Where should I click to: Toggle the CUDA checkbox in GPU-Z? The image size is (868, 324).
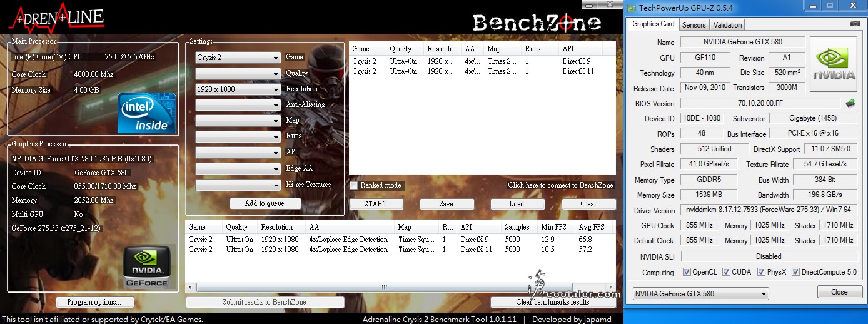pos(726,272)
